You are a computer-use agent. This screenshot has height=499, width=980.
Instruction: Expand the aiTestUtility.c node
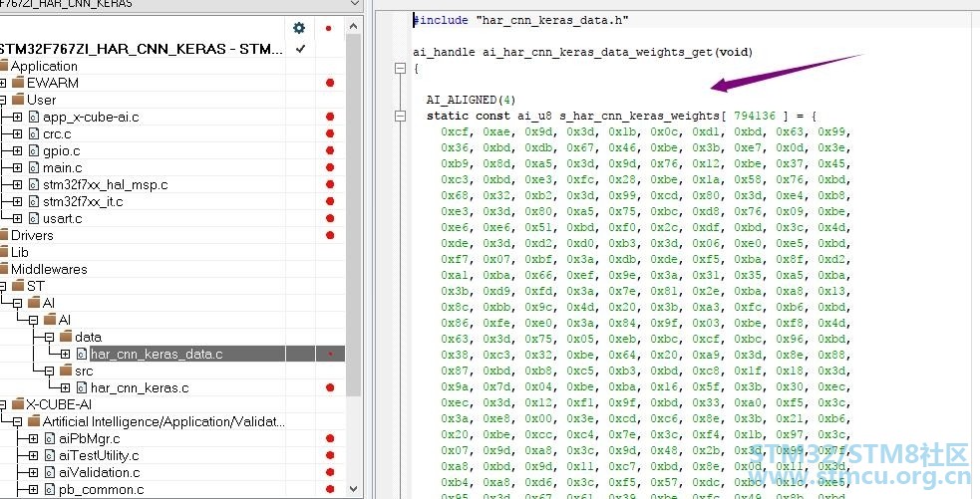33,456
